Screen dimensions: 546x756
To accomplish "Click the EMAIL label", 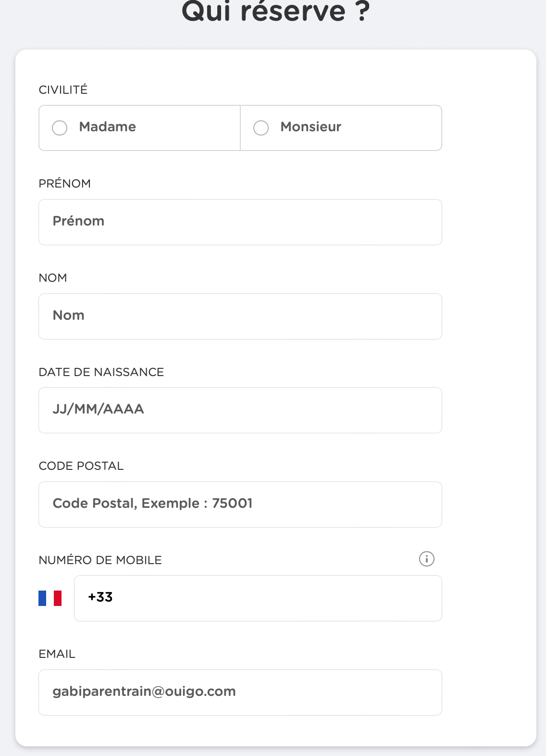I will click(57, 654).
